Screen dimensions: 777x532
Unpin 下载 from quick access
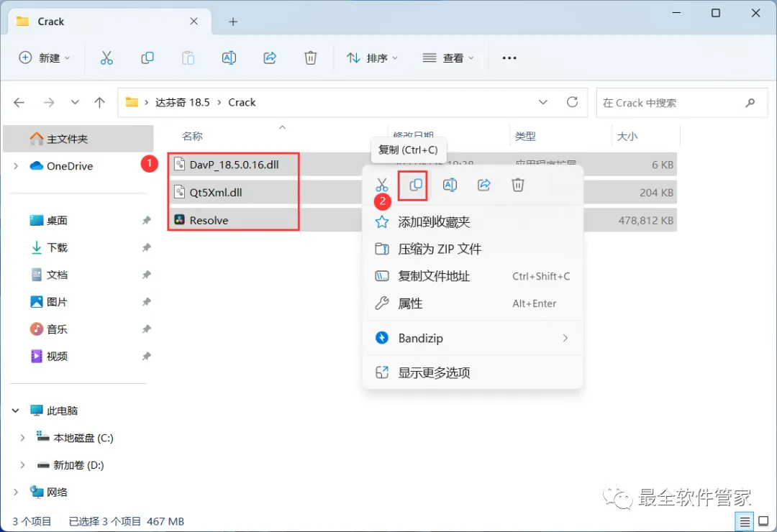pyautogui.click(x=146, y=248)
